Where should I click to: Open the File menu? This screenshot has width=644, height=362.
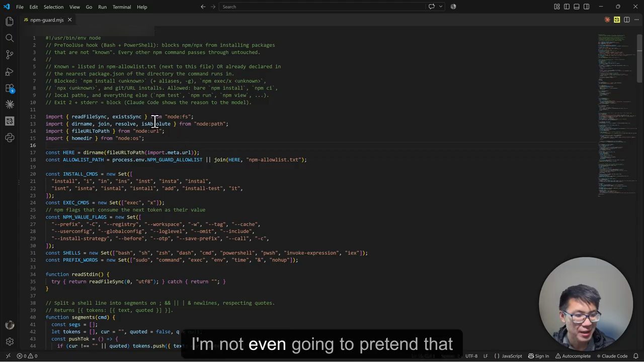[x=20, y=7]
